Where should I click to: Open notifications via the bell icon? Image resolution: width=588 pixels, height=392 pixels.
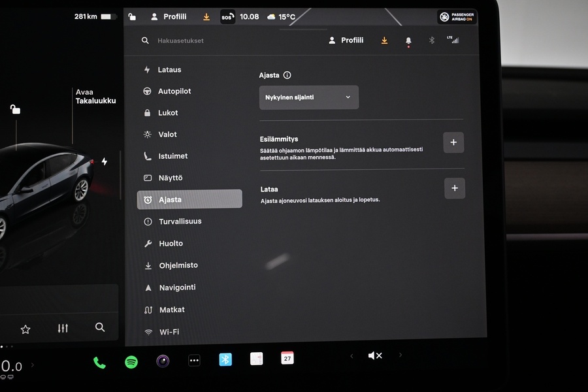(408, 40)
